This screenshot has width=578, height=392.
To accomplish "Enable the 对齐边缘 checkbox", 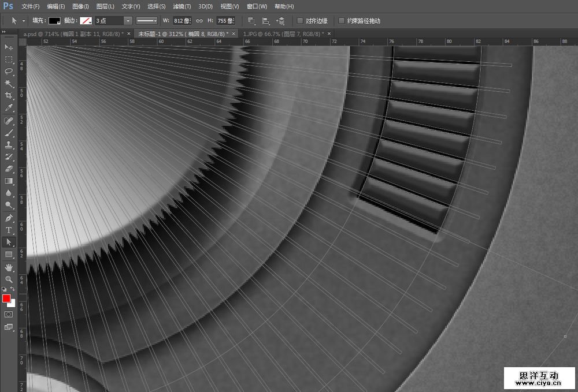I will (300, 21).
